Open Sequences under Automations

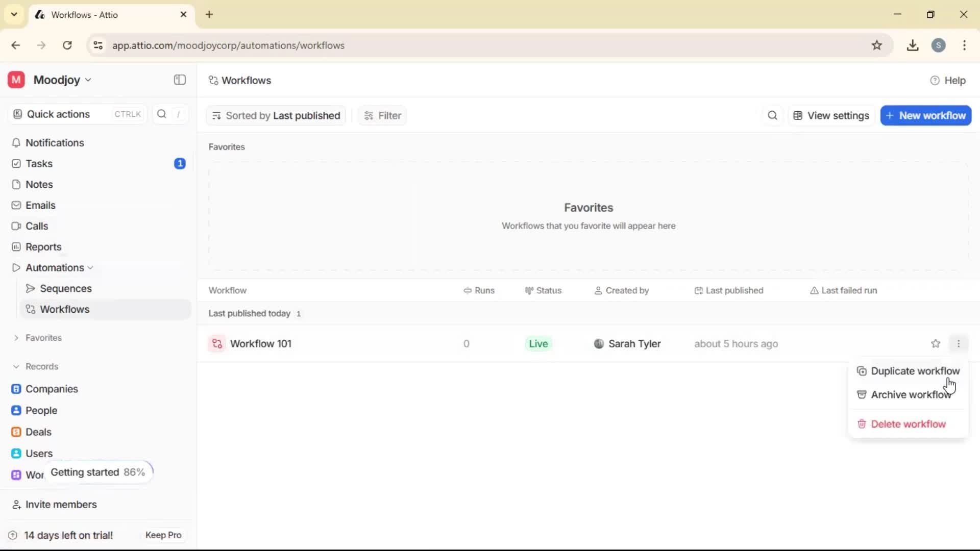(65, 288)
